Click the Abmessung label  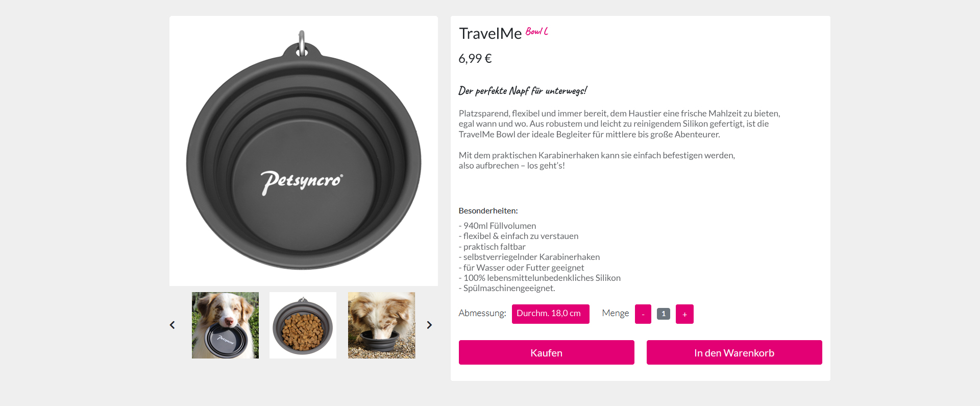pyautogui.click(x=482, y=313)
